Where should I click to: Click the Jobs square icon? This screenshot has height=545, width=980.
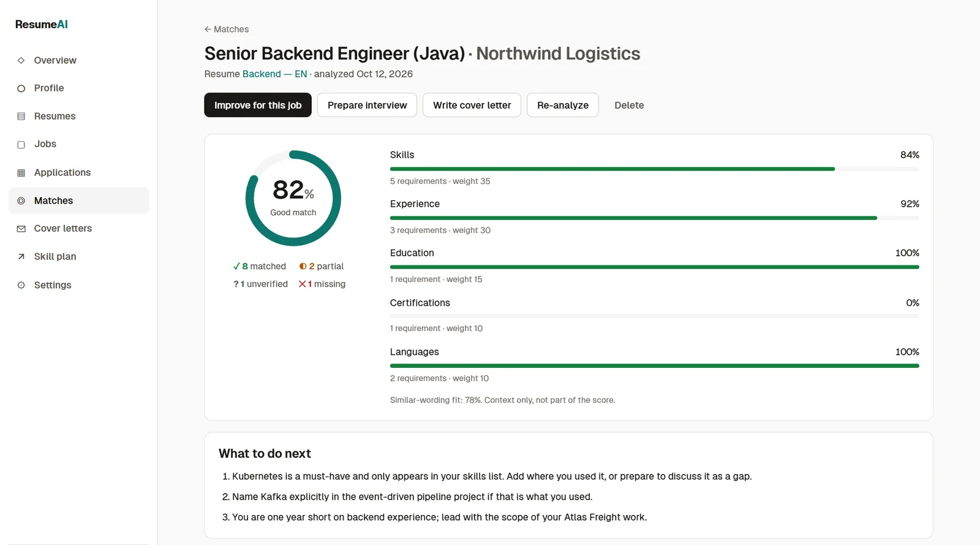[21, 145]
